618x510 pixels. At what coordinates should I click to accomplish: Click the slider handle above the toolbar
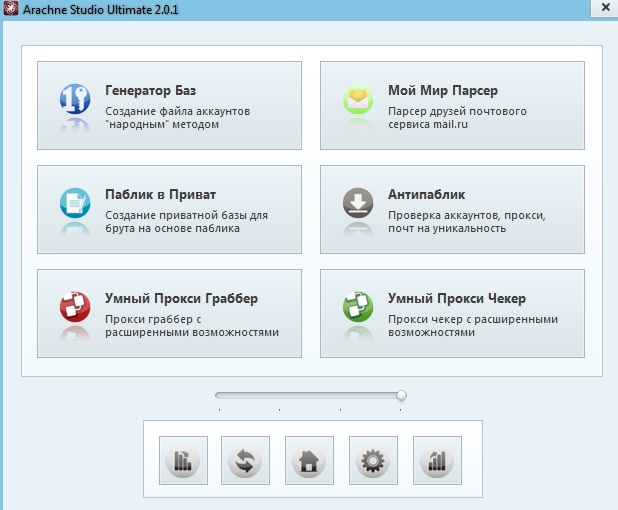(401, 395)
